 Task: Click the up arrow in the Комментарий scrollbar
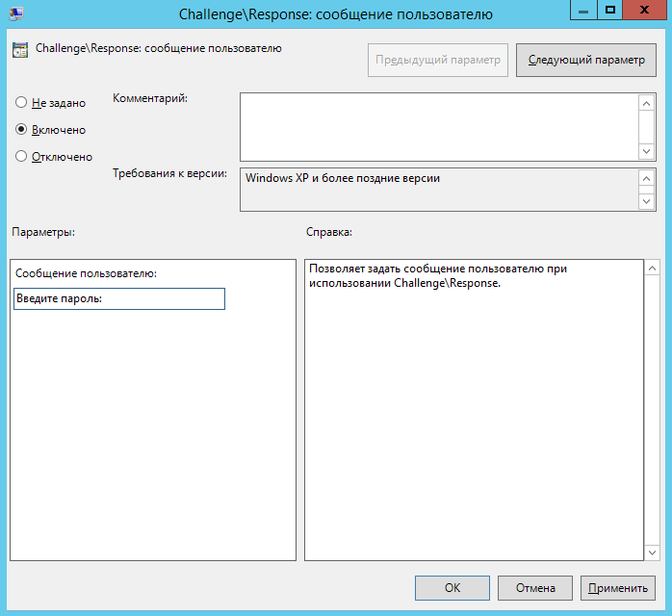point(646,102)
